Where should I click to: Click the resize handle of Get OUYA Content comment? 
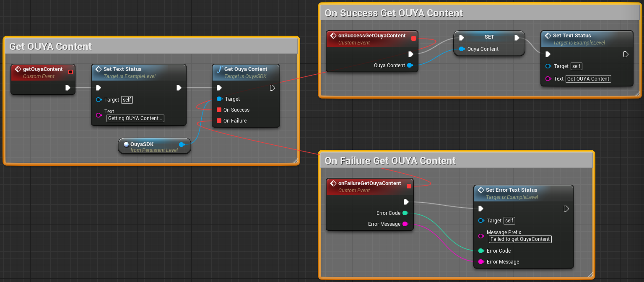click(x=294, y=160)
